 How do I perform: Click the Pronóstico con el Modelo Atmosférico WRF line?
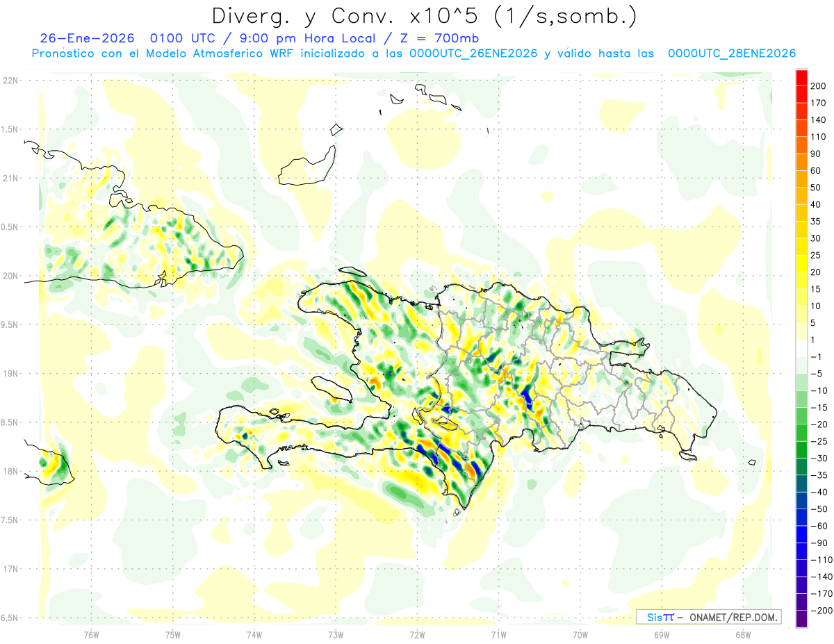pos(413,53)
